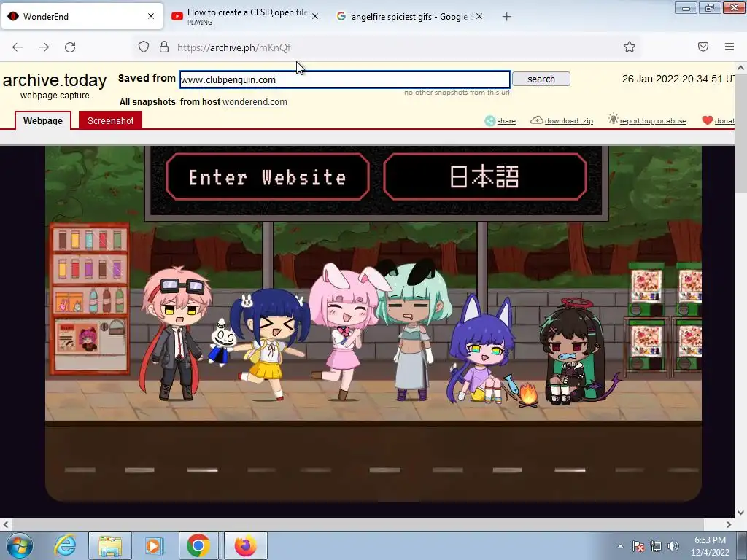Switch to the WonderEnd tab

tap(82, 16)
